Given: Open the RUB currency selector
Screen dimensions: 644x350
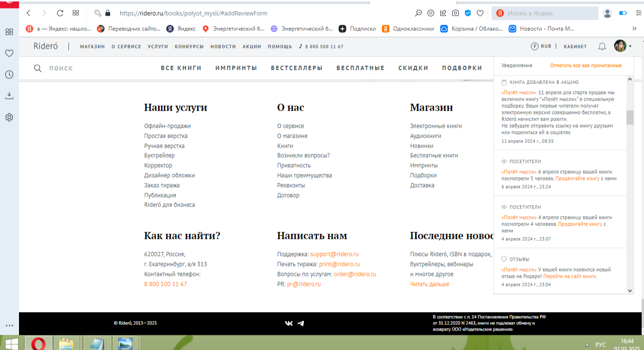Looking at the screenshot, I should click(x=541, y=47).
